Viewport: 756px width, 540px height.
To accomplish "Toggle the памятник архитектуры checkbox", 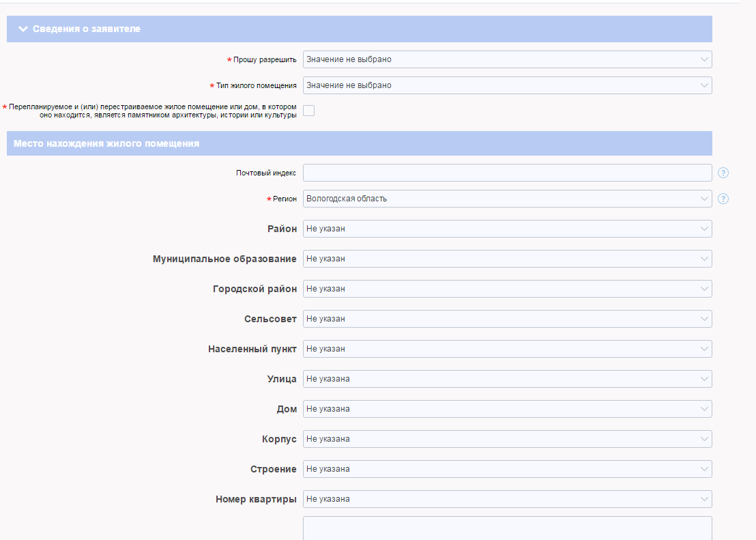I will (x=309, y=111).
